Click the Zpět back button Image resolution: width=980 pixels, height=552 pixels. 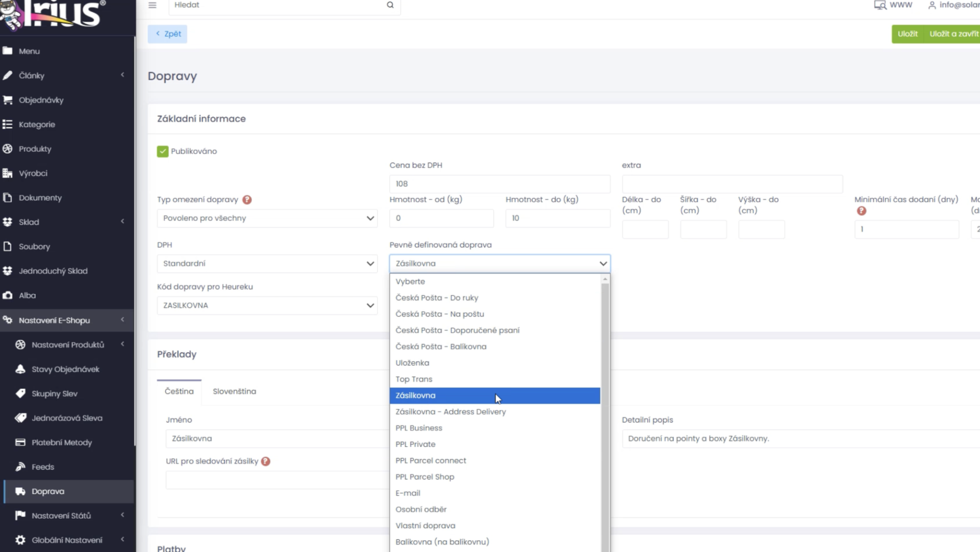(168, 34)
